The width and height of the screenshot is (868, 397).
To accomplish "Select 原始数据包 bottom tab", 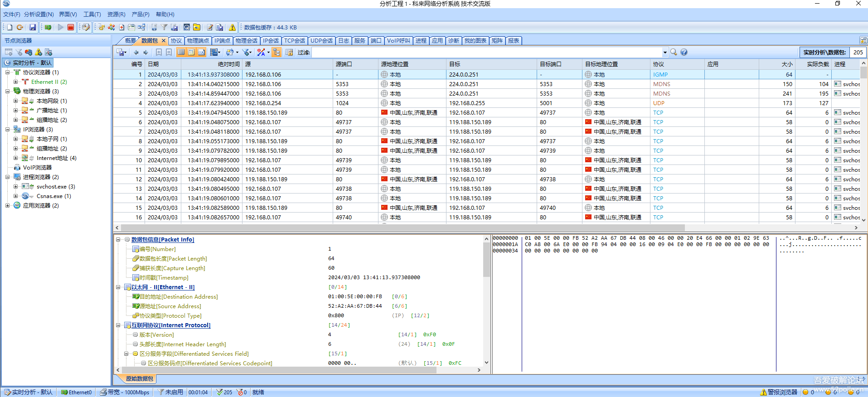I will pyautogui.click(x=139, y=378).
